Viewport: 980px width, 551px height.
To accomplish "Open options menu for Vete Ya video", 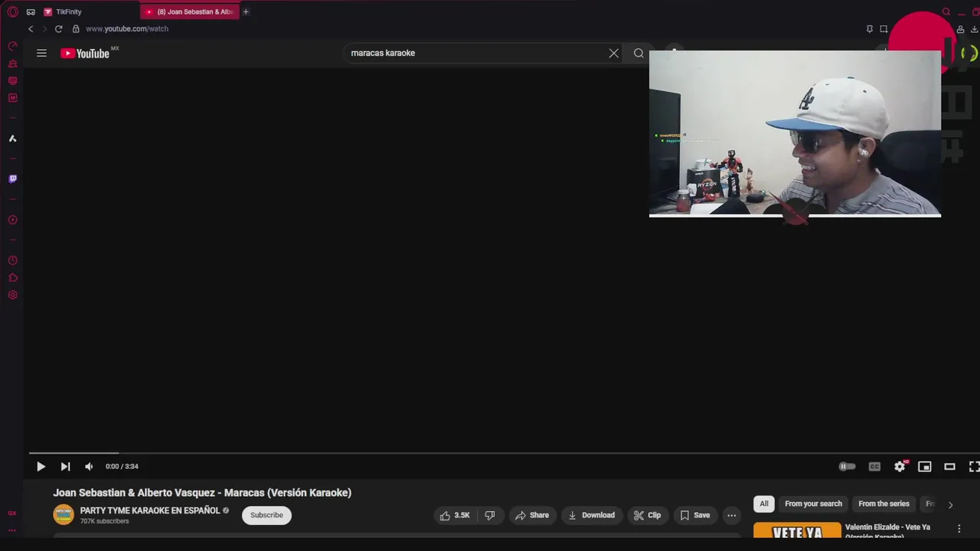I will [x=959, y=529].
